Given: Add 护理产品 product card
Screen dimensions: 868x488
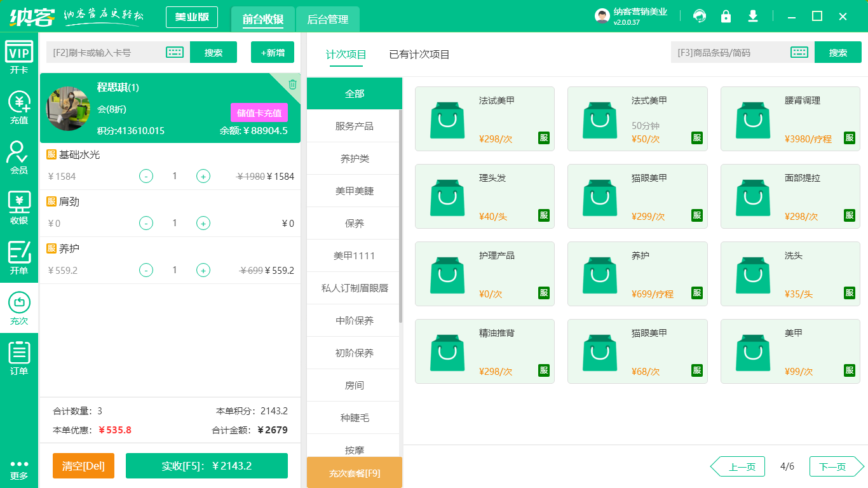Looking at the screenshot, I should click(485, 274).
